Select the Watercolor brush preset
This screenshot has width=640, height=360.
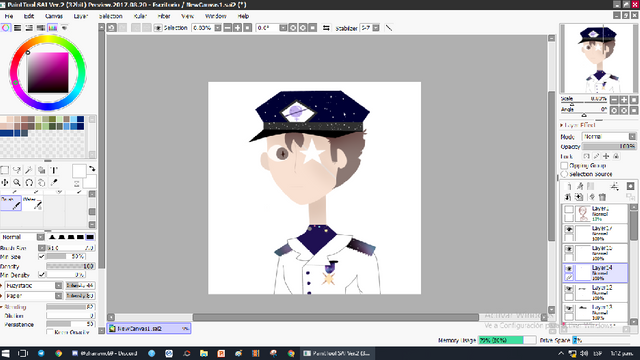click(32, 203)
